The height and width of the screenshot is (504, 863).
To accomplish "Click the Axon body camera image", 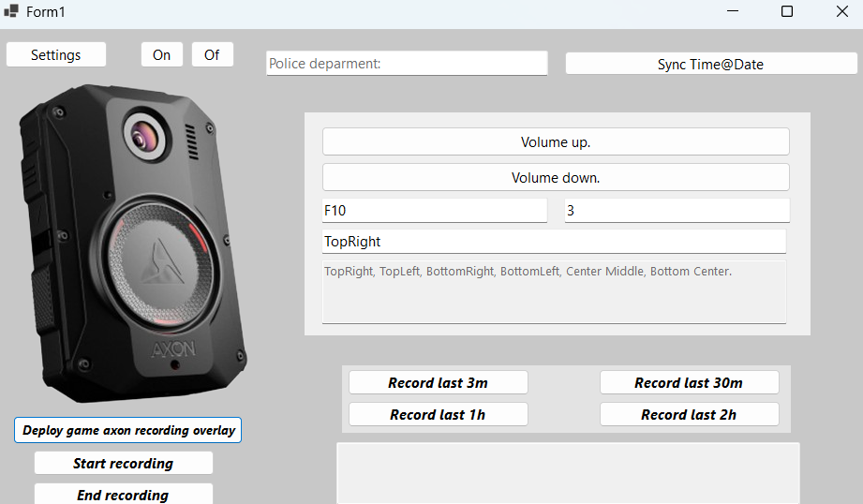I will tap(132, 244).
